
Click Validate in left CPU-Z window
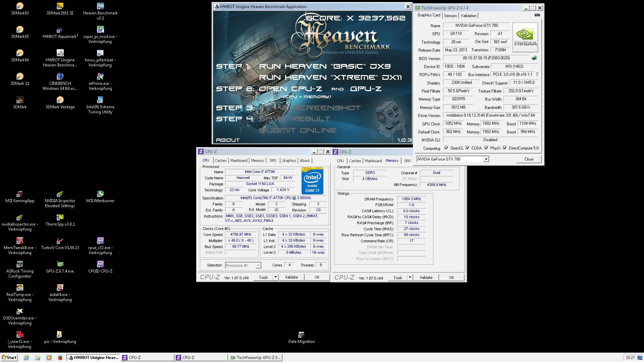(291, 277)
